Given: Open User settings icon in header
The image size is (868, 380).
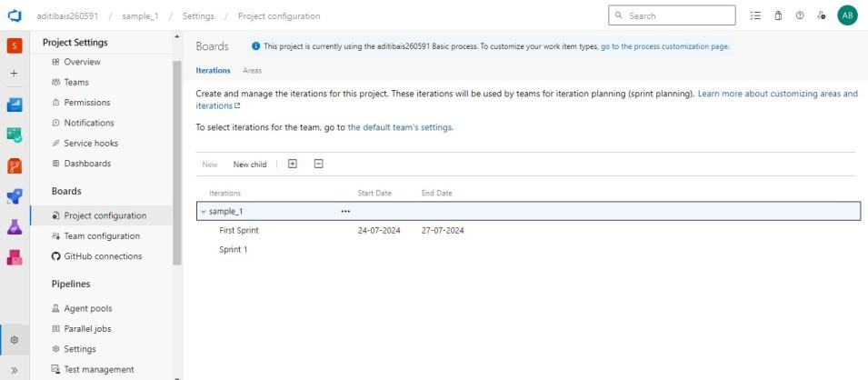Looking at the screenshot, I should [x=821, y=15].
